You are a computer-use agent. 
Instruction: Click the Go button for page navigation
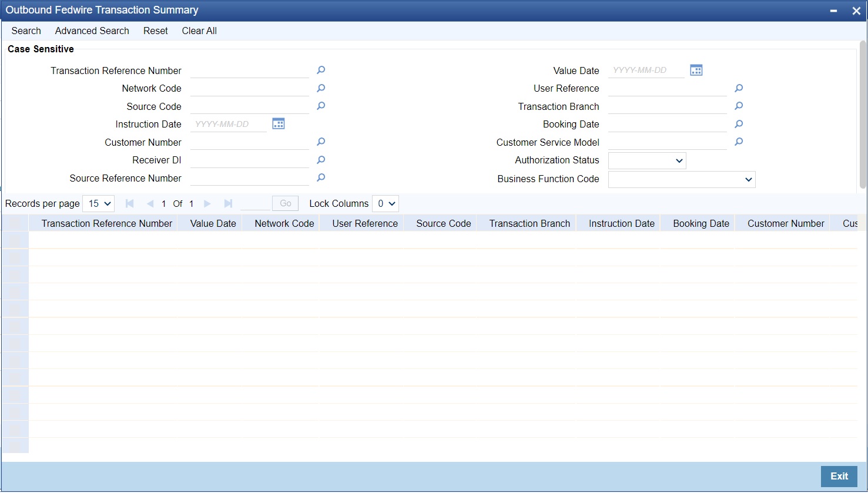pos(285,203)
